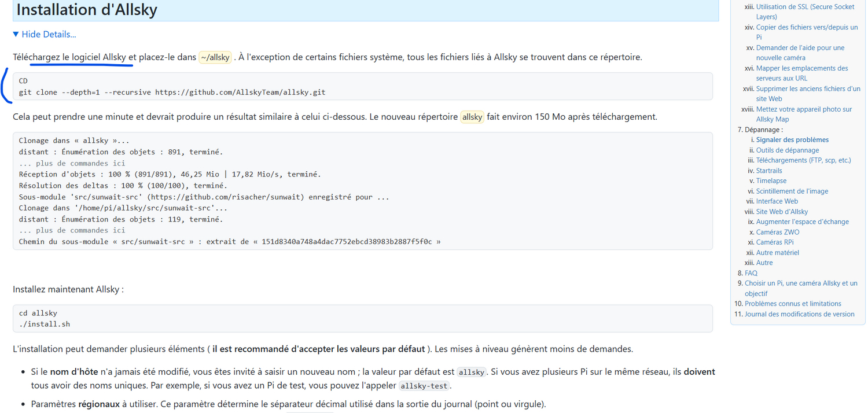Click 'distant : Énumération des objets : 891' line

point(121,152)
